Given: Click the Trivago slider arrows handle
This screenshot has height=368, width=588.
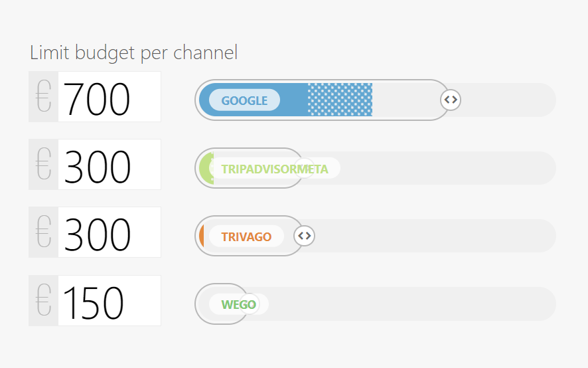Looking at the screenshot, I should point(304,236).
